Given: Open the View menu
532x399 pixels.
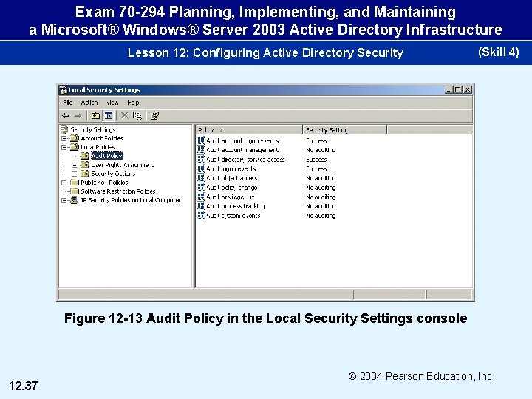Looking at the screenshot, I should 112,103.
